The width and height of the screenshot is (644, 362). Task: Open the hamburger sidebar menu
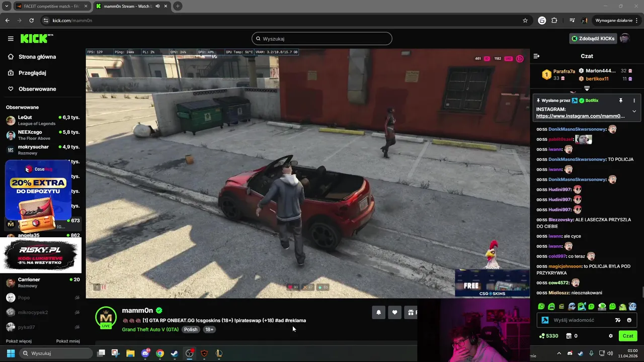[x=11, y=39]
